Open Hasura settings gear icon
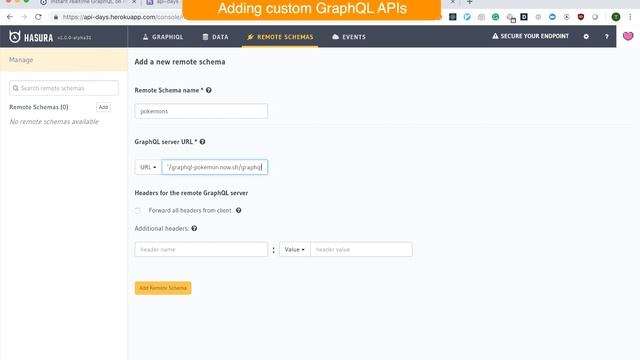Viewport: 640px width, 360px height. 586,36
